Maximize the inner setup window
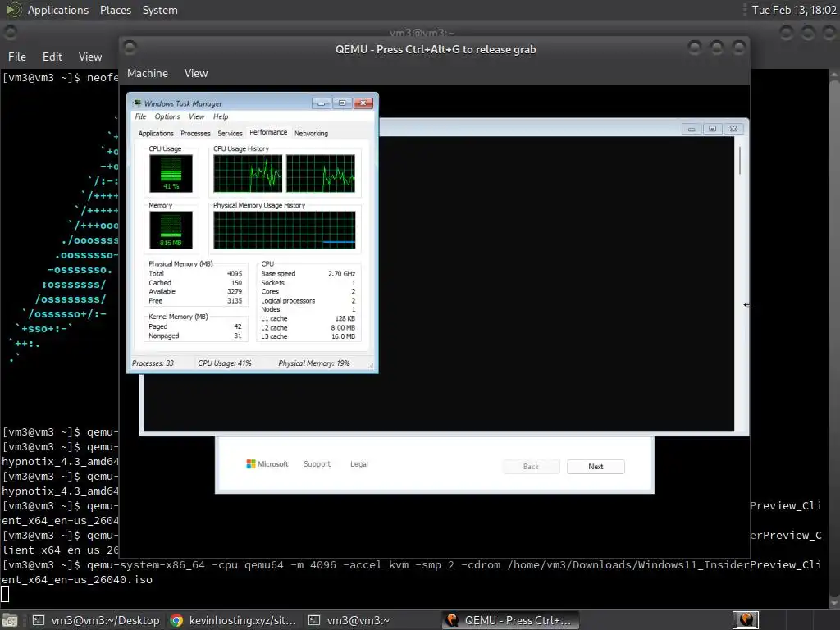 tap(712, 129)
